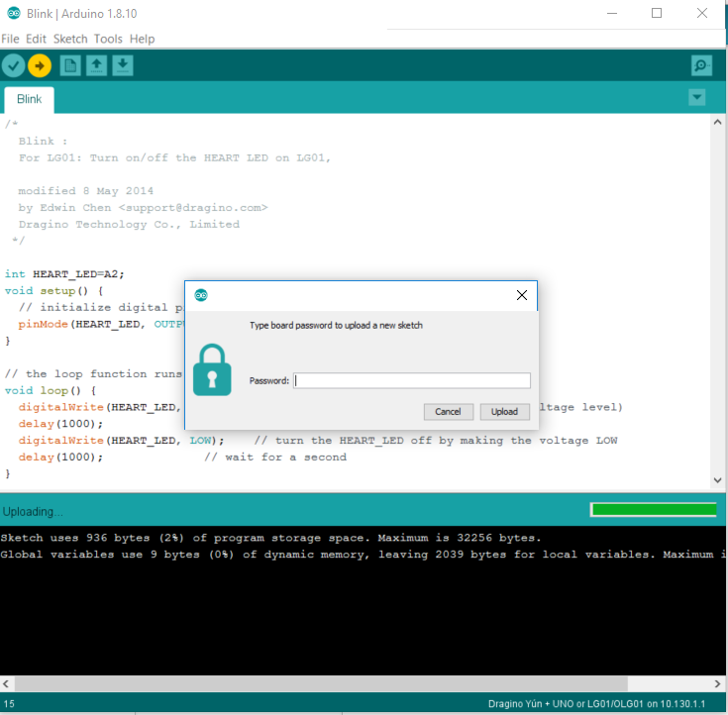Close the board password dialog
The image size is (728, 715).
[522, 295]
